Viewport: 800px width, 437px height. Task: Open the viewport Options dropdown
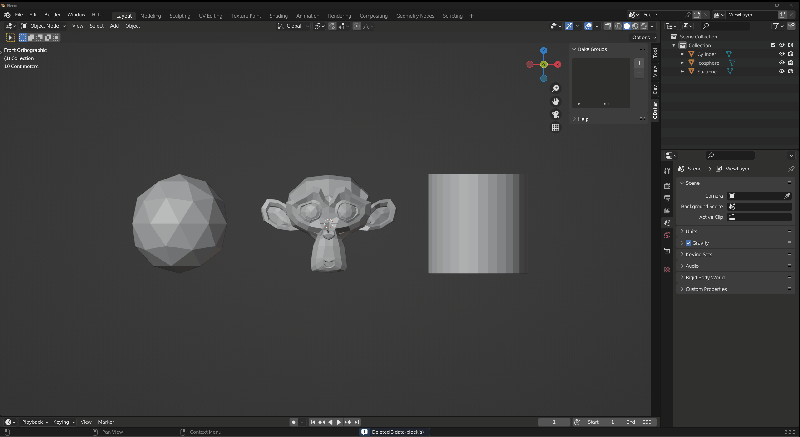(644, 37)
